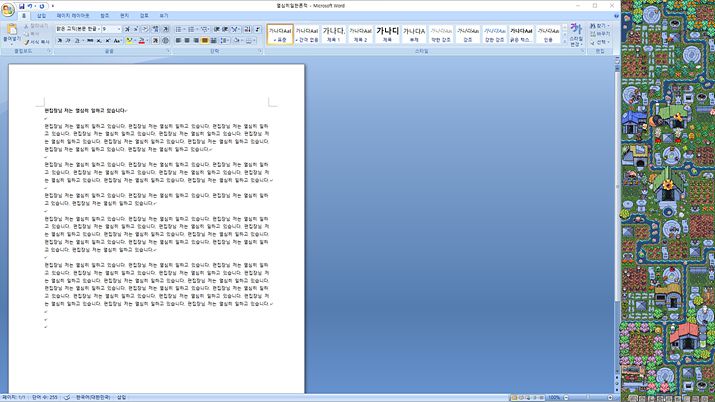Open the font size dropdown
715x402 pixels.
(x=119, y=29)
